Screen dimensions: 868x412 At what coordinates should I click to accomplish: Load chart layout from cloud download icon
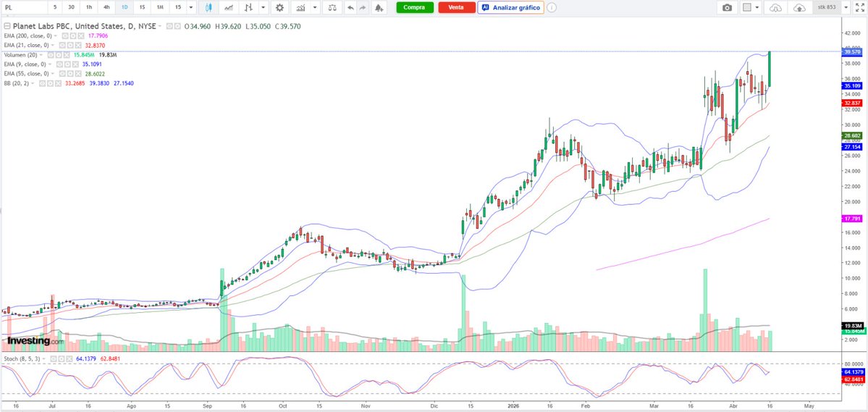(x=776, y=8)
